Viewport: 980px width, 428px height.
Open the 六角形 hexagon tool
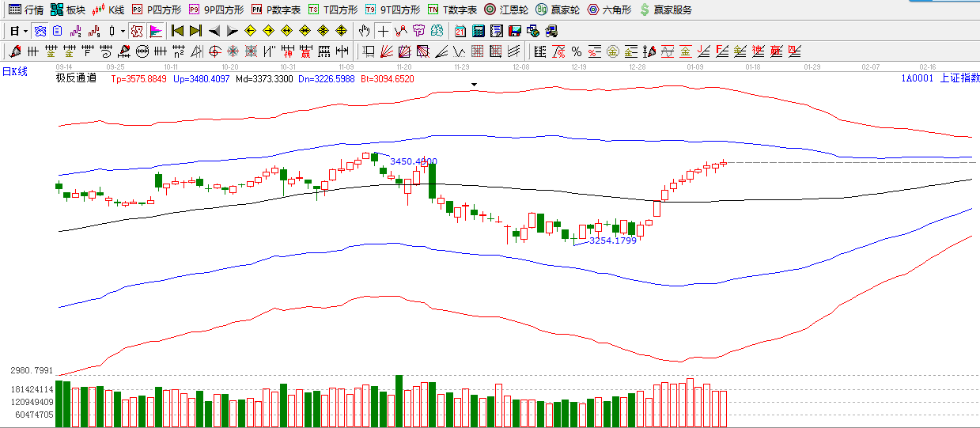tap(609, 9)
